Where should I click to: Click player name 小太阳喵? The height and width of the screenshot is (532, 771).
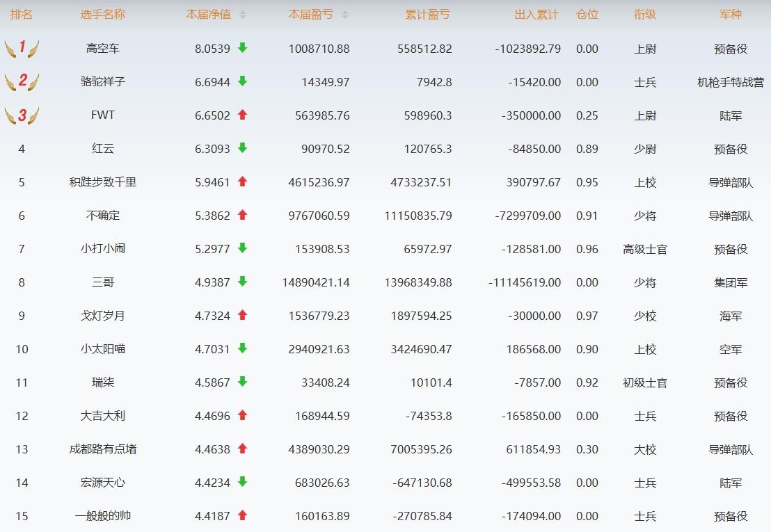pos(102,349)
